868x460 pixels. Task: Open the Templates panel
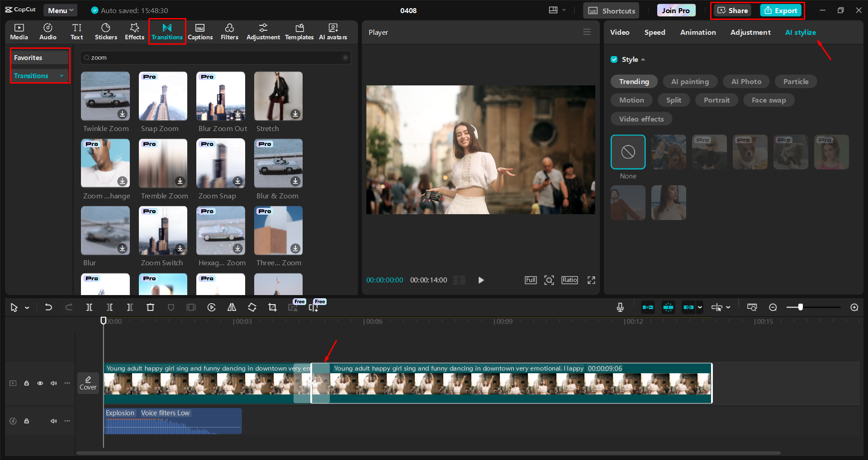point(299,32)
